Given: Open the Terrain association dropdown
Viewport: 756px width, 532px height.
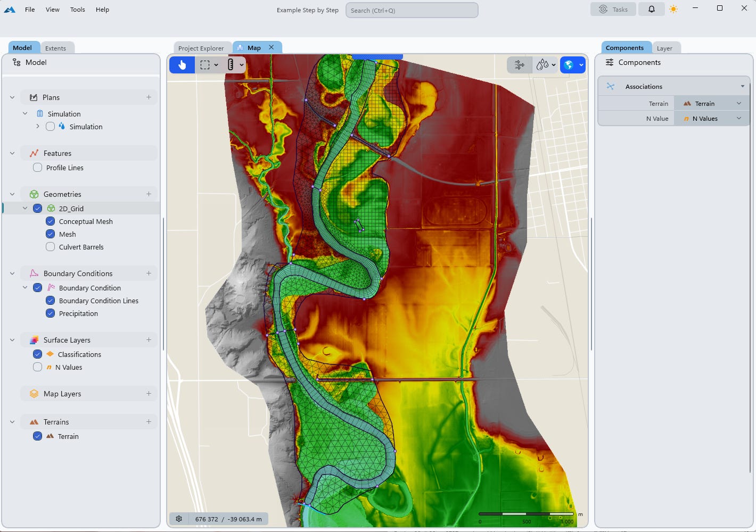Looking at the screenshot, I should (712, 104).
